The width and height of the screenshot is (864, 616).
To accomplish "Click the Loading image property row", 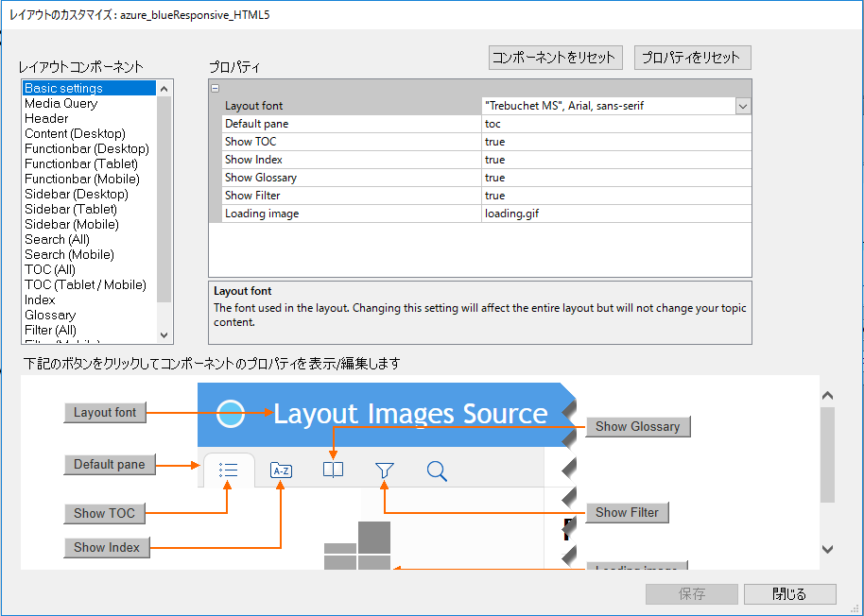I will click(262, 214).
